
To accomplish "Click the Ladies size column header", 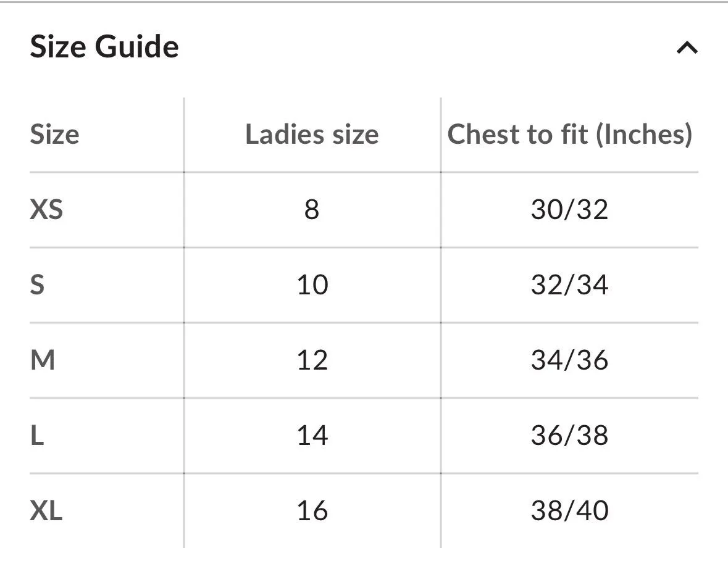I will click(x=312, y=134).
